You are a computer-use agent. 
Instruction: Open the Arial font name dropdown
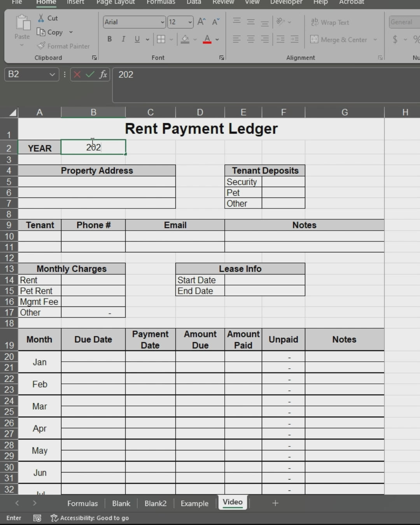[x=163, y=22]
